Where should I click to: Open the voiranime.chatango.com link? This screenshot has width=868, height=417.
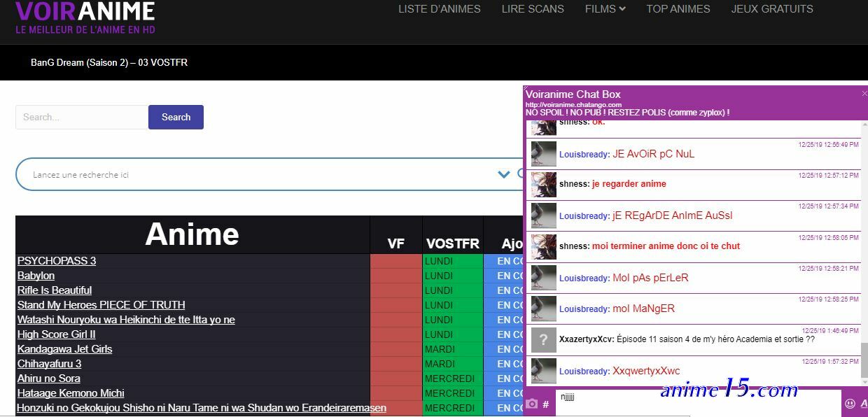[x=573, y=105]
